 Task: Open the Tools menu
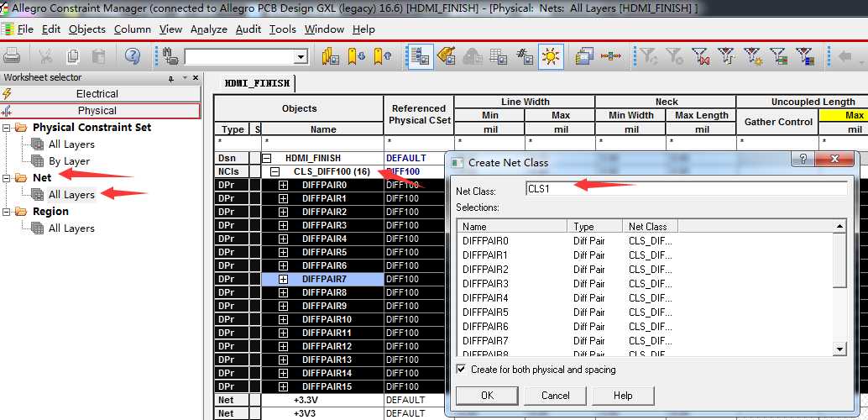click(x=282, y=29)
